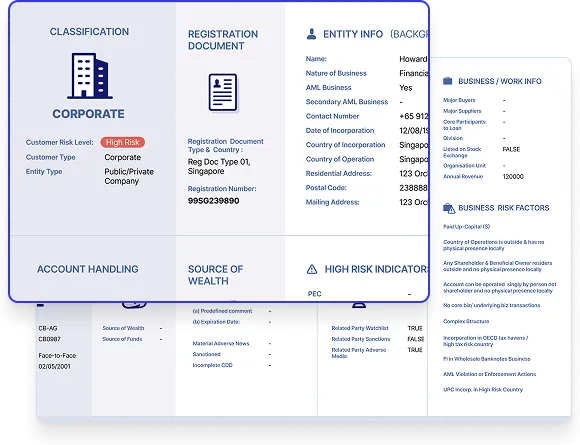Viewport: 580px width, 445px height.
Task: Click the Incomplete CDD label
Action: [212, 365]
